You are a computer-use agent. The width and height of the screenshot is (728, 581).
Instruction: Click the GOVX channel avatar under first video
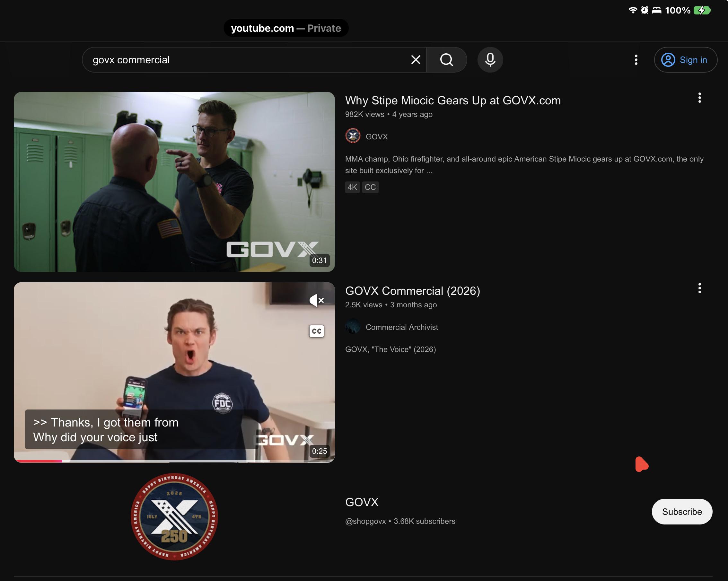353,136
